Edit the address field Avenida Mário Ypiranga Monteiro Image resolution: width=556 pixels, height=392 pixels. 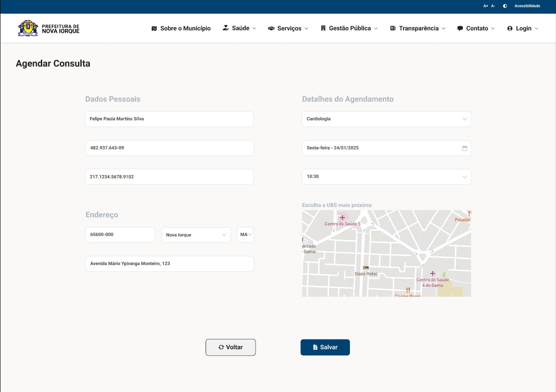click(x=169, y=264)
